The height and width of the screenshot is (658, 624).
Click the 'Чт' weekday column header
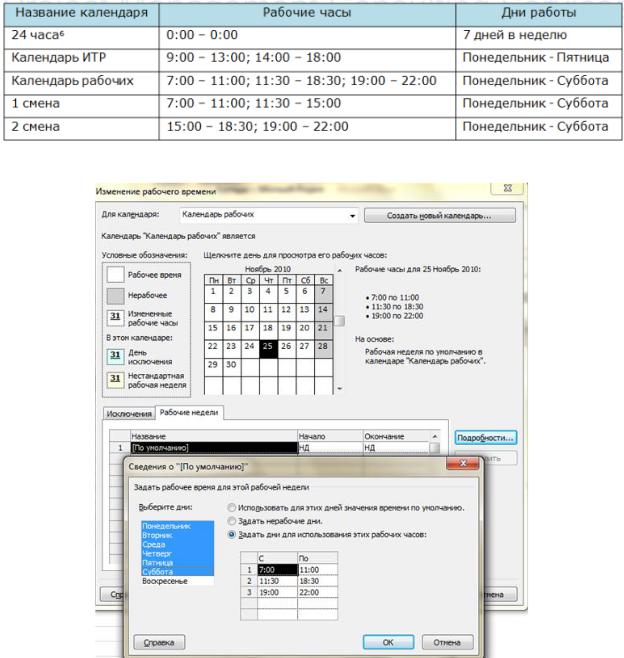click(x=268, y=280)
